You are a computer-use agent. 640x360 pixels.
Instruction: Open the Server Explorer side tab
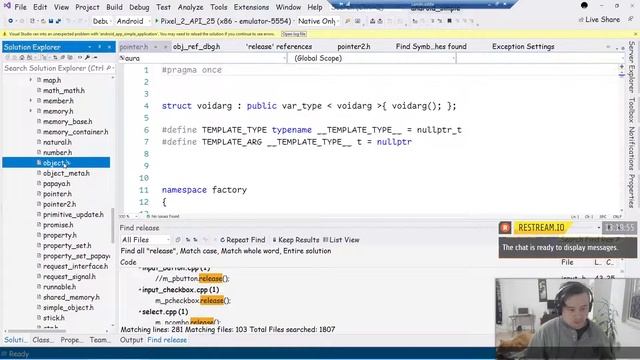(x=631, y=67)
